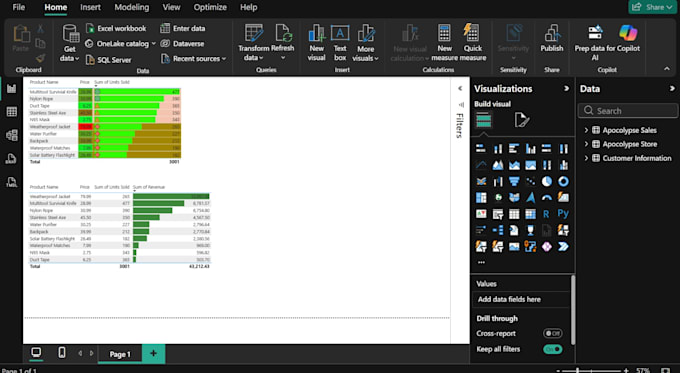Click the Data pane Search field

coord(628,111)
